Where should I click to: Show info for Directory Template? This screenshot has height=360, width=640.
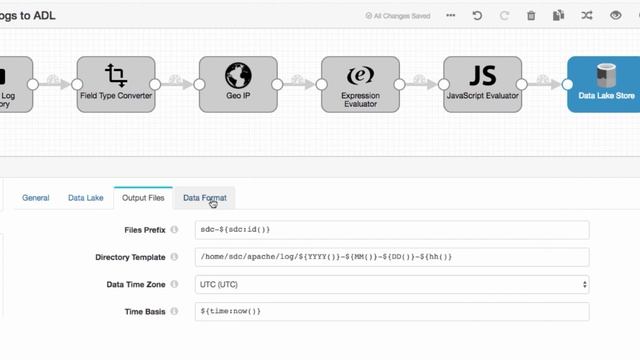[174, 257]
